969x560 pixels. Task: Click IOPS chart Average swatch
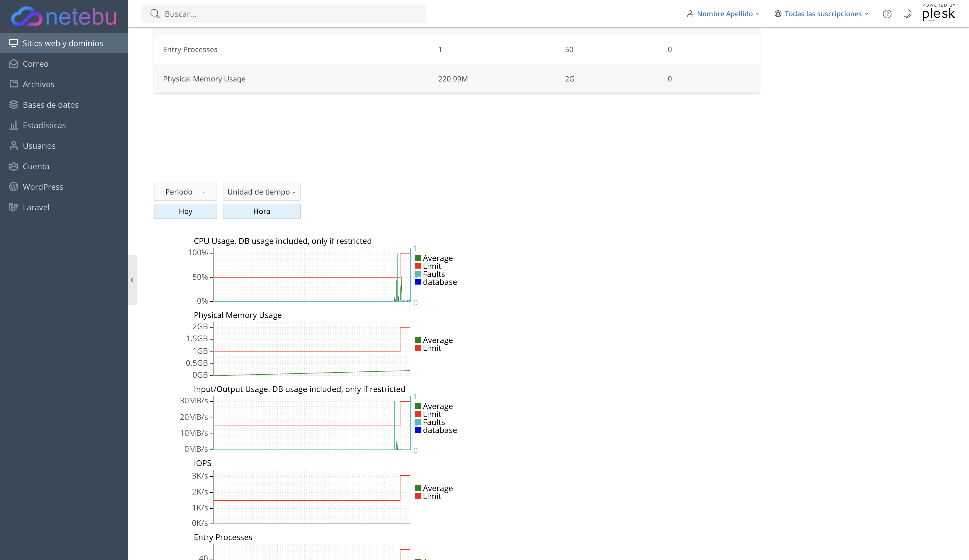pos(418,488)
